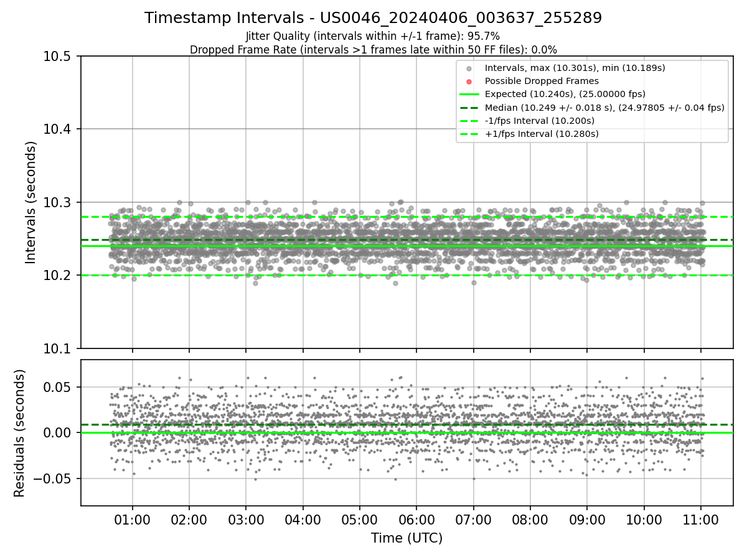Click legend entry 'Intervals, max (10.301s), min (10.189s)'

click(575, 68)
